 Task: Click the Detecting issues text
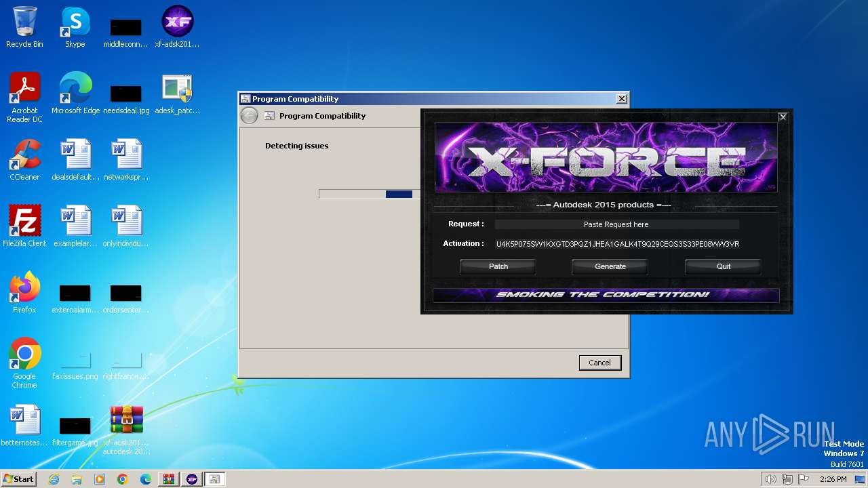(x=296, y=146)
